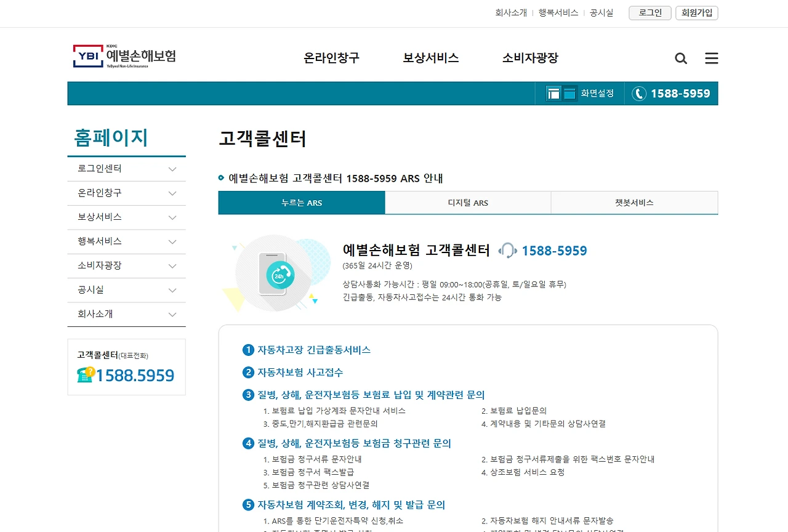Click the 24h phone illustration
Viewport: 788px width, 532px height.
pyautogui.click(x=275, y=273)
